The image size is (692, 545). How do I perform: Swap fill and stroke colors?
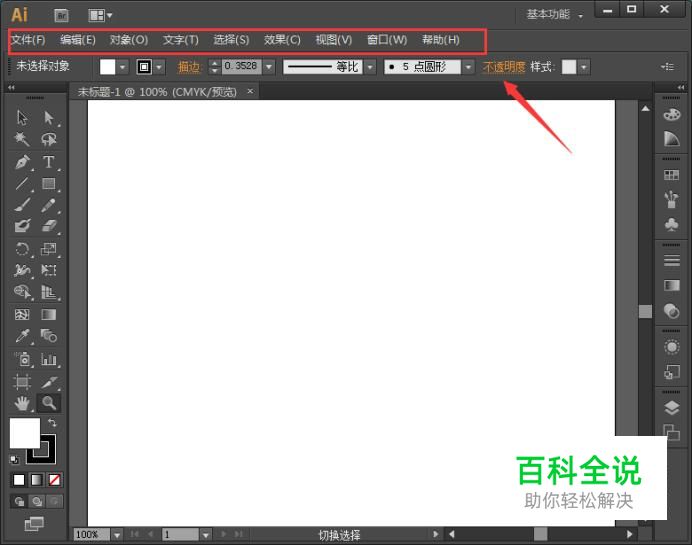click(x=52, y=423)
